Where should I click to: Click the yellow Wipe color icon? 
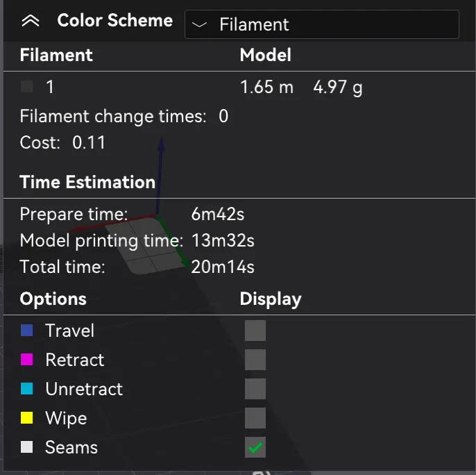click(x=26, y=418)
